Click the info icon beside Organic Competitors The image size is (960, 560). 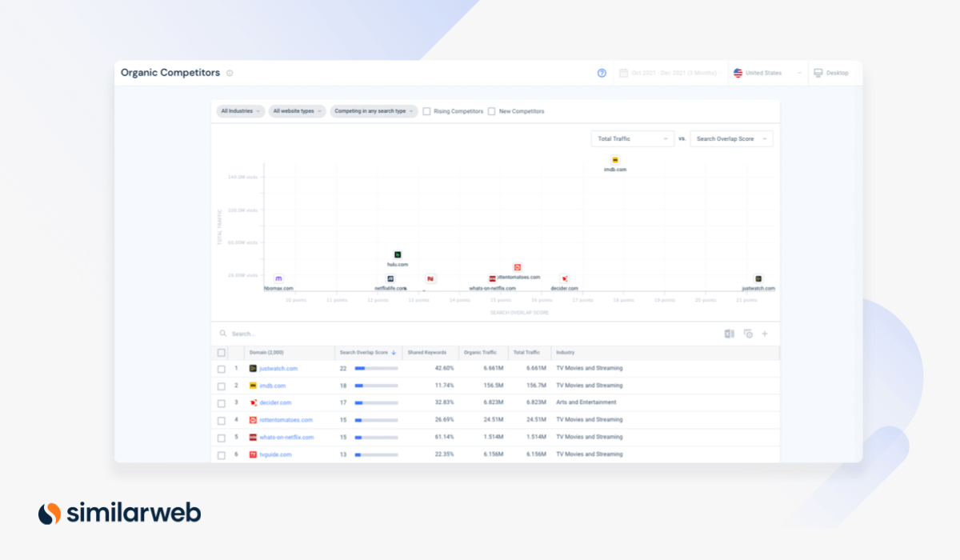230,73
